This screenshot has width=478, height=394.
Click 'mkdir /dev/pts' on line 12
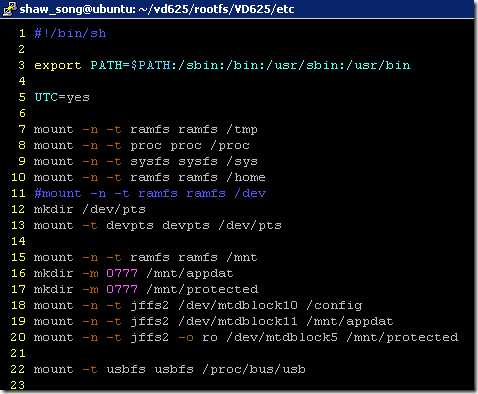click(x=90, y=209)
